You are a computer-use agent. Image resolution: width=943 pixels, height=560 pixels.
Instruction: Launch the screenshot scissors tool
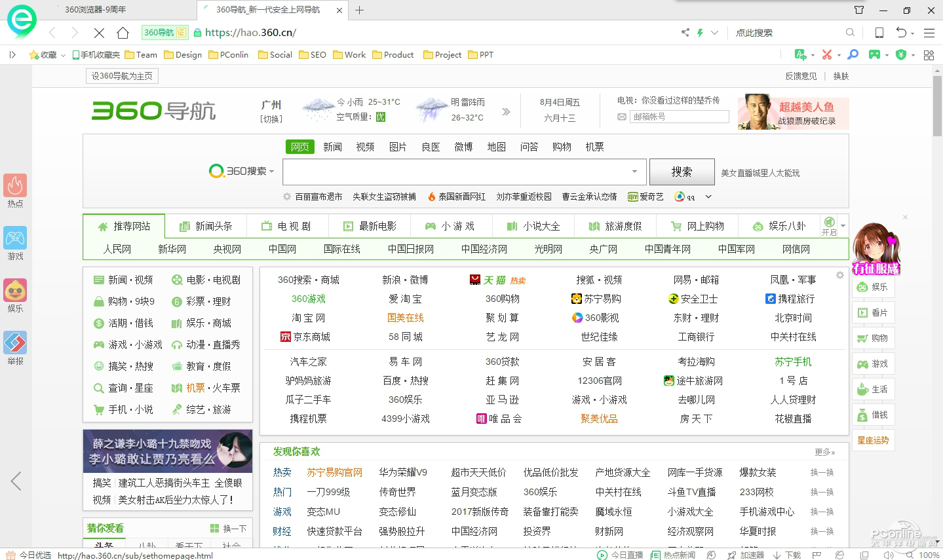point(826,55)
